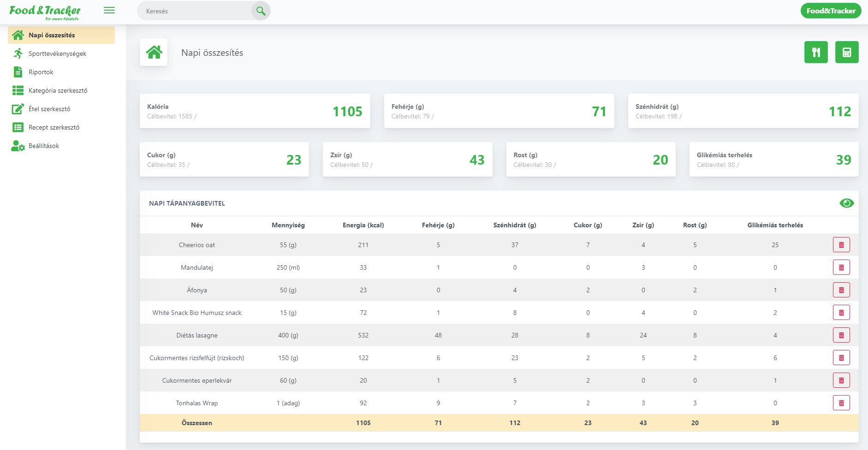Click the 1 (adag) quantity cell
Image resolution: width=868 pixels, height=450 pixels.
pos(288,403)
